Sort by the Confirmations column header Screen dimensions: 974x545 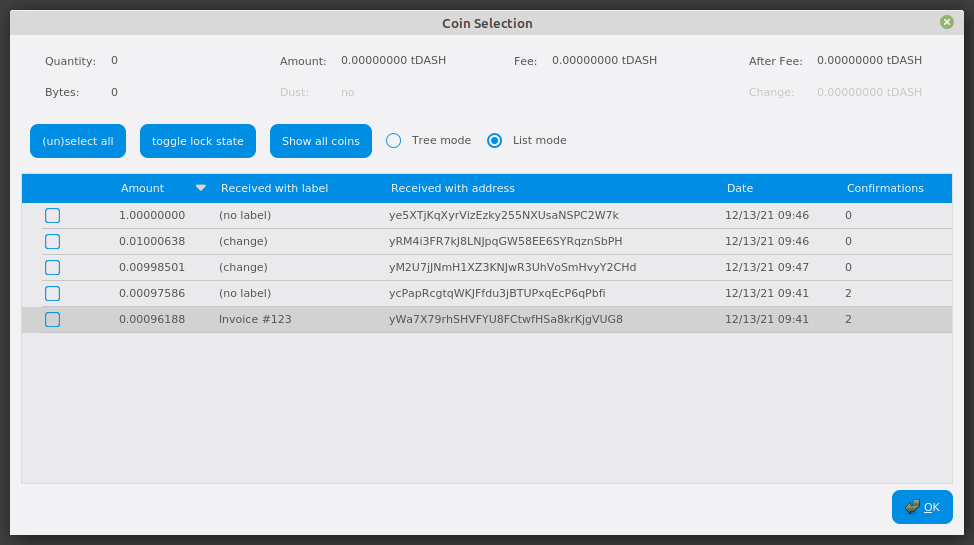pos(885,188)
